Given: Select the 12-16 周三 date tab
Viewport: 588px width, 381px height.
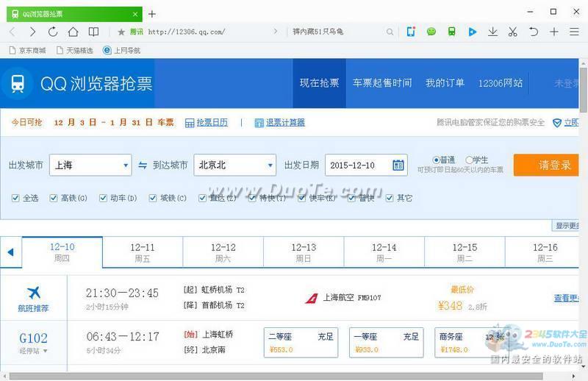Looking at the screenshot, I should (542, 252).
